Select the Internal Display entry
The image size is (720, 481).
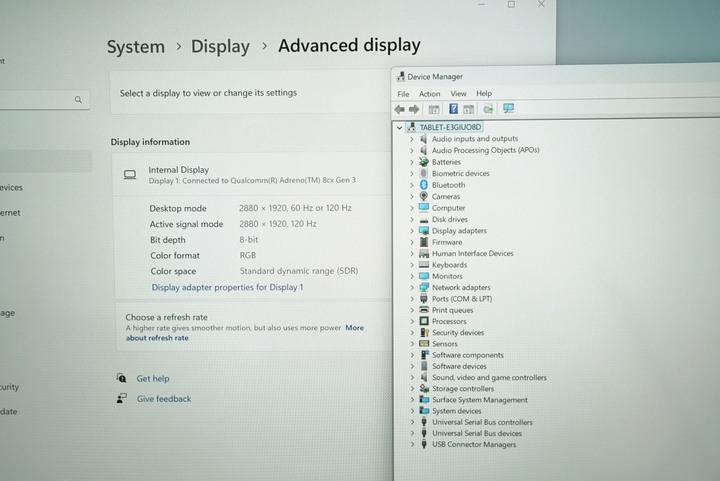pos(178,170)
